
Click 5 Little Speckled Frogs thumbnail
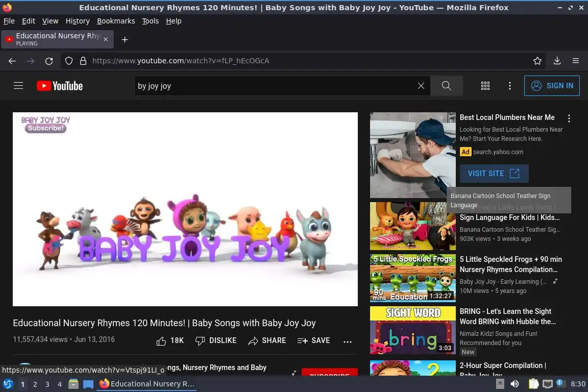point(412,278)
